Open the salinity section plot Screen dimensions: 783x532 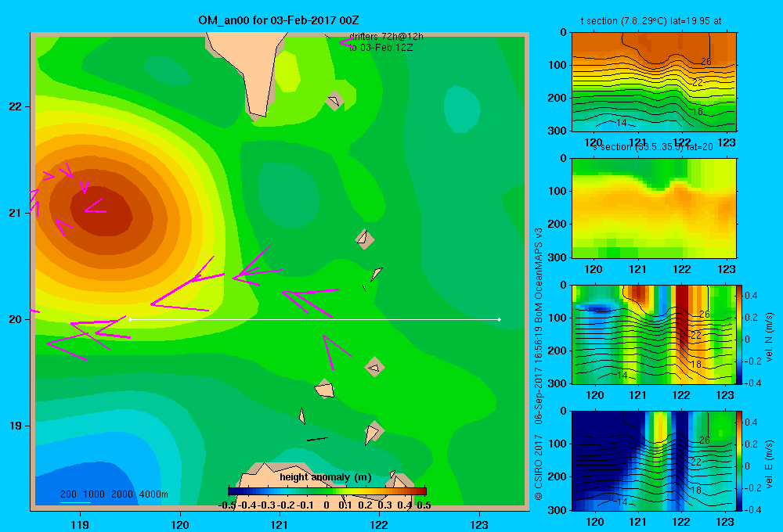point(654,208)
